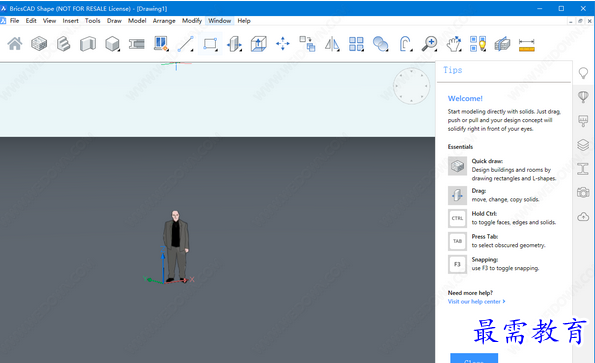This screenshot has height=363, width=595.
Task: Select the structural beam profile tool
Action: coord(137,44)
